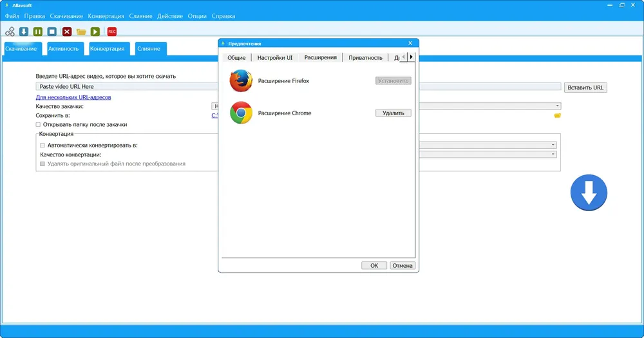Click the 'Расширение Chrome' label

coord(285,113)
